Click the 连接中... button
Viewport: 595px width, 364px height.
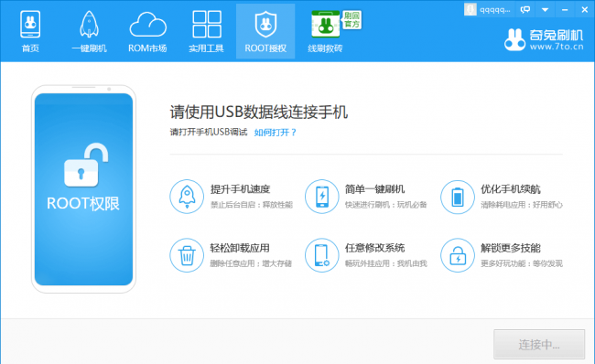tap(539, 344)
